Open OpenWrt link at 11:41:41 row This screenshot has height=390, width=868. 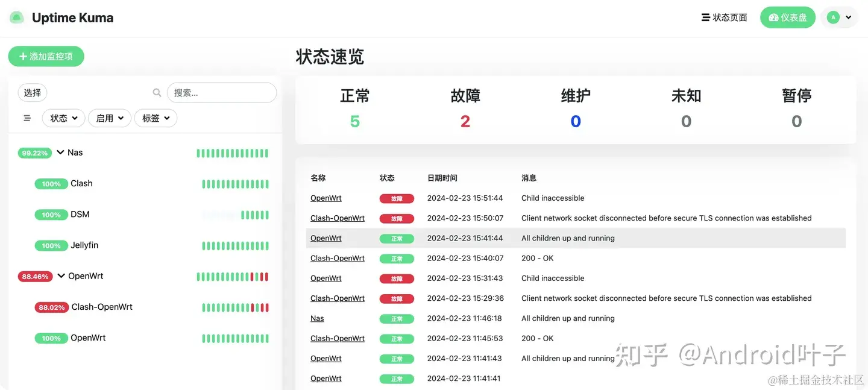tap(326, 379)
